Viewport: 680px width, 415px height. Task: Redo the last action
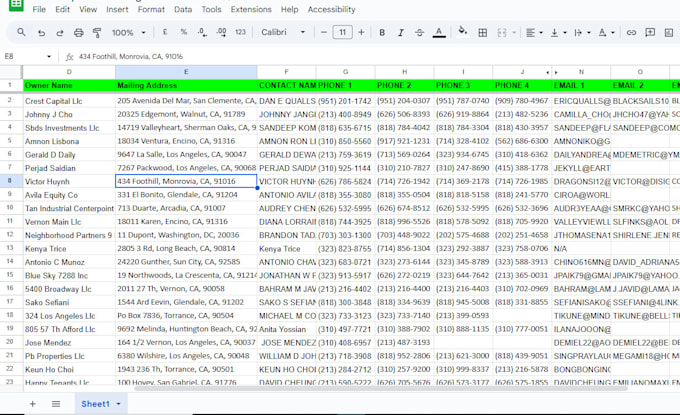(x=60, y=33)
